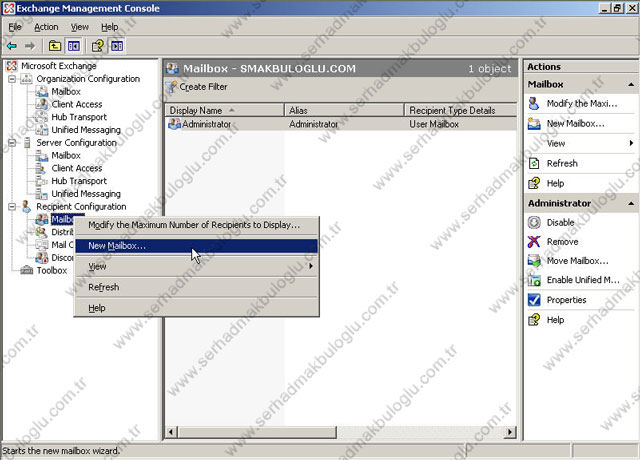This screenshot has height=460, width=640.
Task: Collapse the Organization Configuration node
Action: tap(12, 79)
